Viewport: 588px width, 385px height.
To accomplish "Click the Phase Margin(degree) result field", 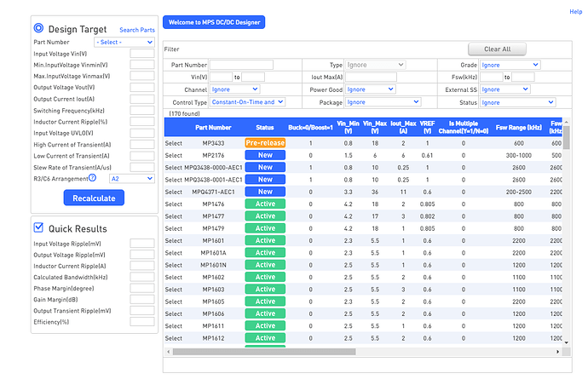I will [142, 288].
